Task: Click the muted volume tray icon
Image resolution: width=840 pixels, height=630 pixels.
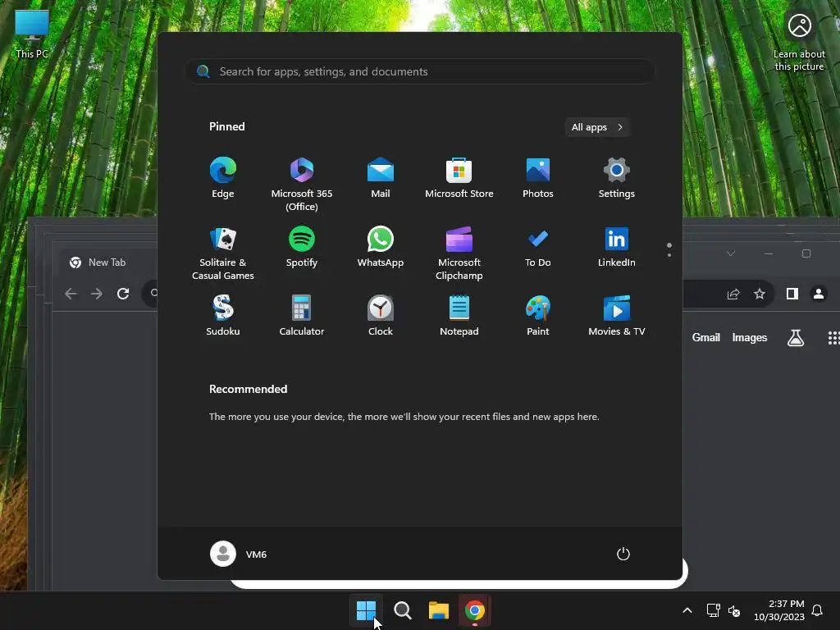Action: pyautogui.click(x=734, y=610)
